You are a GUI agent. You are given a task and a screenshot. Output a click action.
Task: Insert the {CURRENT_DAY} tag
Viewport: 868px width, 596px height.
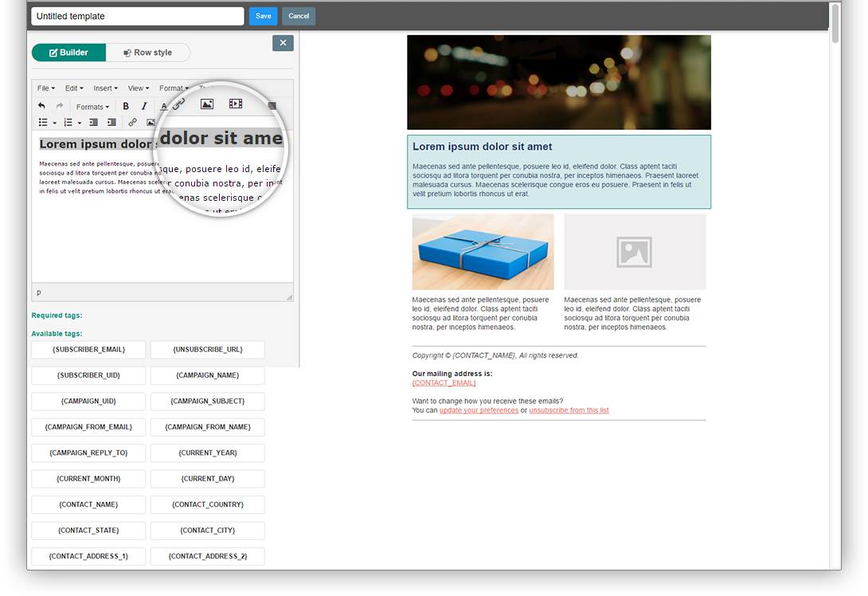pyautogui.click(x=208, y=479)
